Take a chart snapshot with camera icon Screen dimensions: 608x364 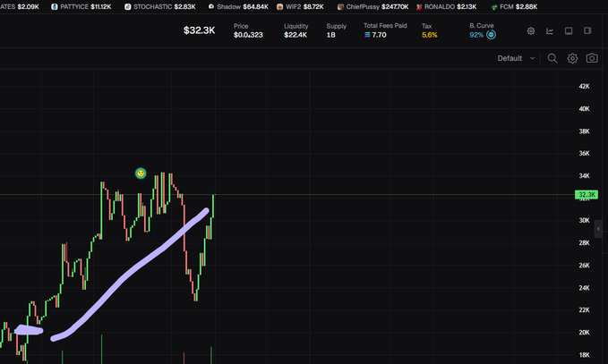tap(592, 58)
